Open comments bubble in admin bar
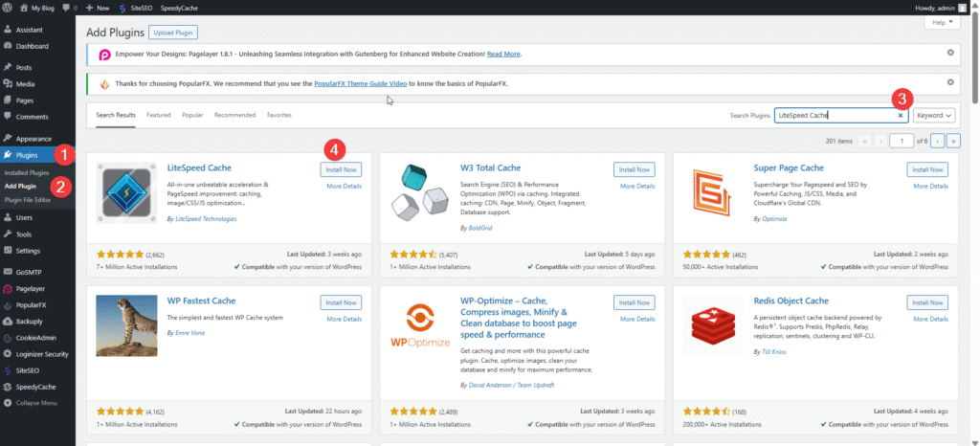 click(69, 8)
